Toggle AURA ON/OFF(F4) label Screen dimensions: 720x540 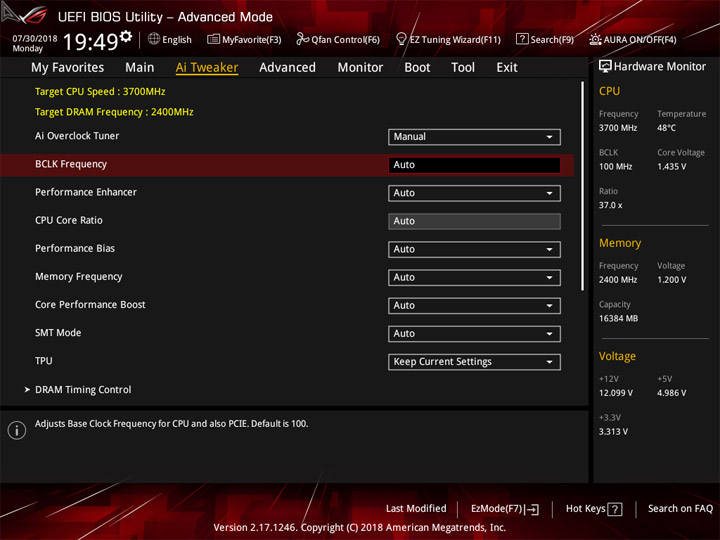coord(640,39)
